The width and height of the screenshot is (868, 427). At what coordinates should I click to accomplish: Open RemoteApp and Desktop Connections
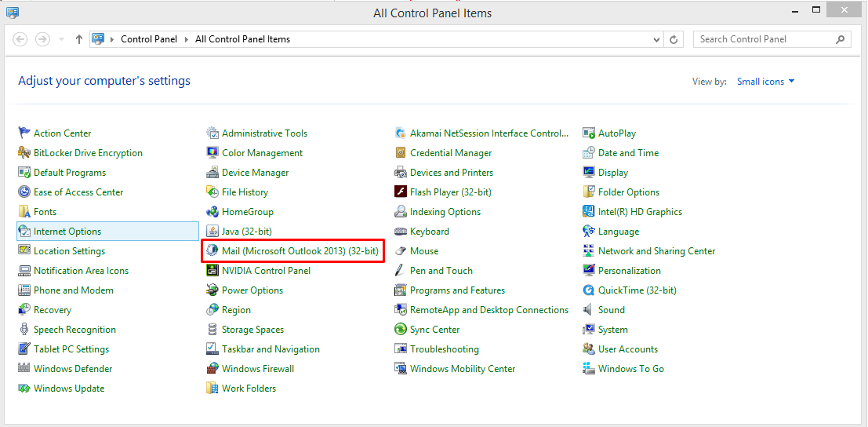489,310
